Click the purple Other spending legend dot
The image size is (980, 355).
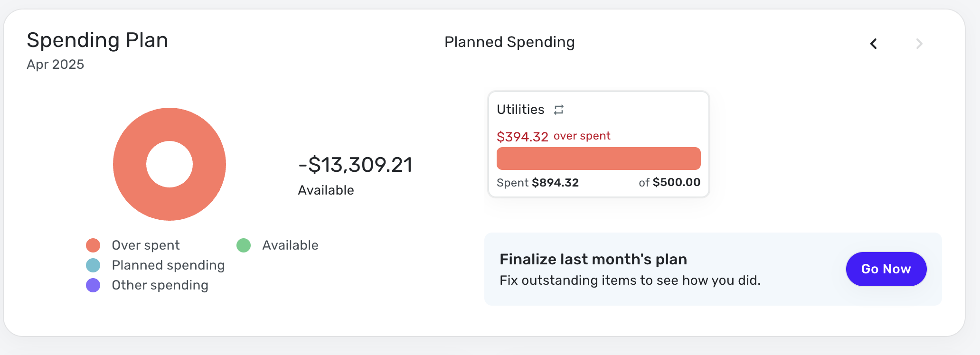pos(93,285)
